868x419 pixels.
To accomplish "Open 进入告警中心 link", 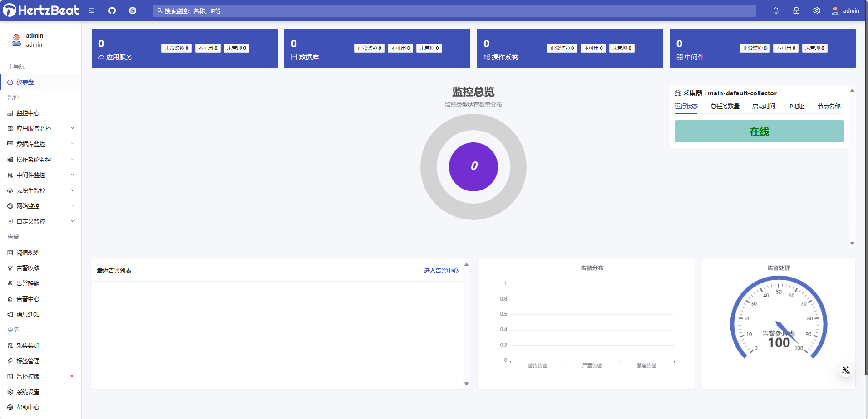I will point(440,270).
